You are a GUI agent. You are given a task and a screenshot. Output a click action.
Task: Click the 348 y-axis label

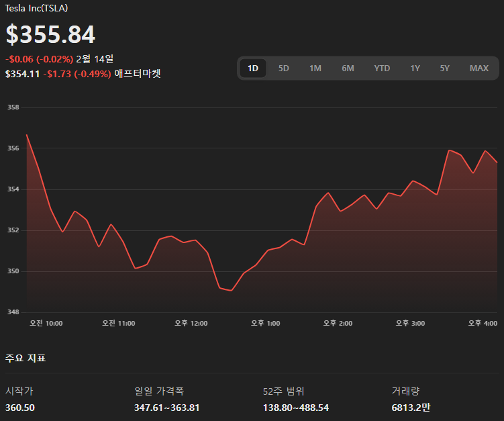click(13, 312)
